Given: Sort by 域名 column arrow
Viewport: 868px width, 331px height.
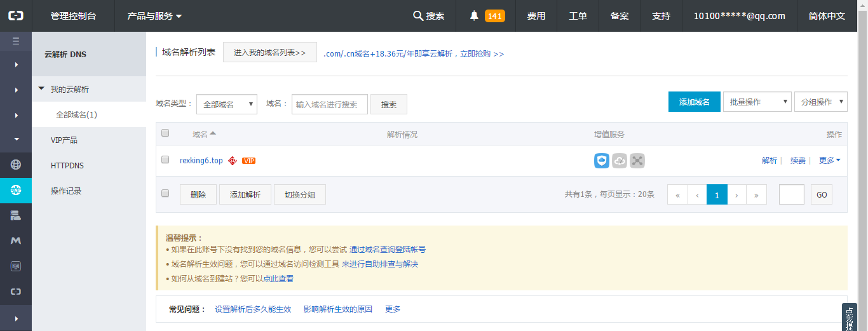Looking at the screenshot, I should point(213,133).
